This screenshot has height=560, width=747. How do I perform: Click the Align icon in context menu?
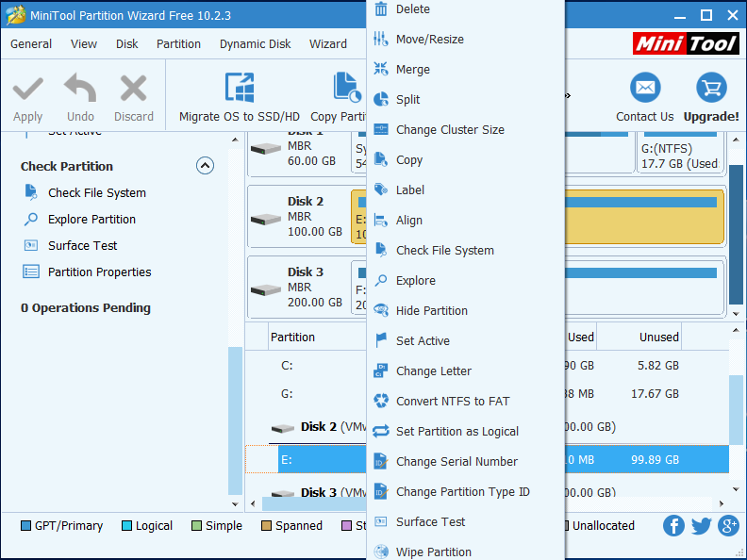click(x=381, y=220)
